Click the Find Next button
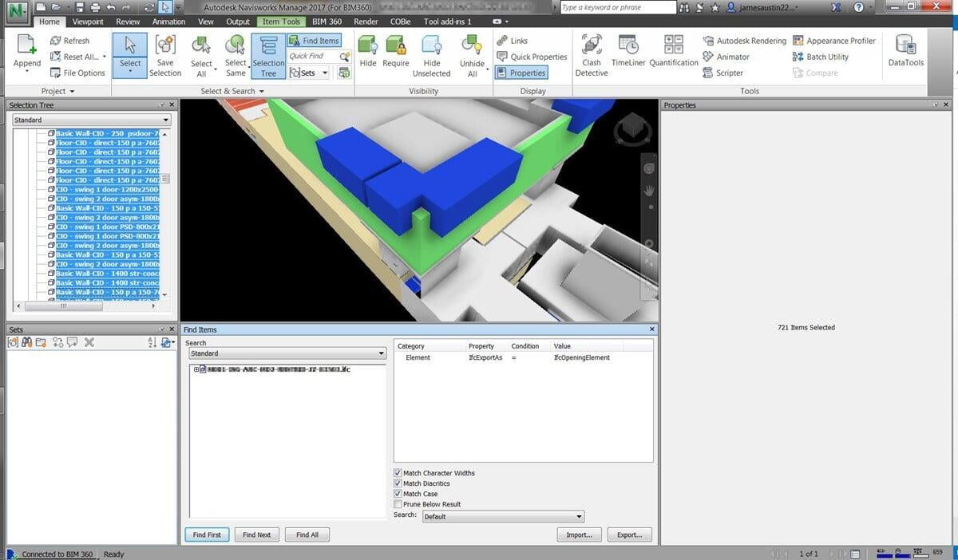 tap(257, 534)
